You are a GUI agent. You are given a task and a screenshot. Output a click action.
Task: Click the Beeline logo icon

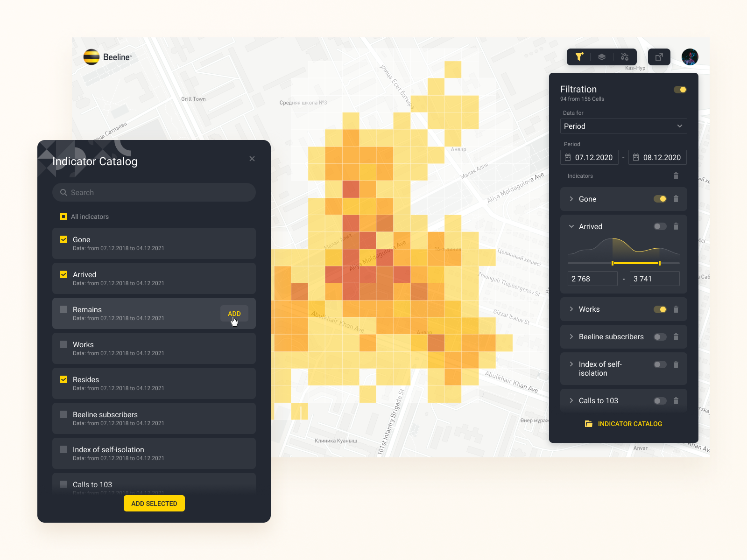pyautogui.click(x=92, y=56)
